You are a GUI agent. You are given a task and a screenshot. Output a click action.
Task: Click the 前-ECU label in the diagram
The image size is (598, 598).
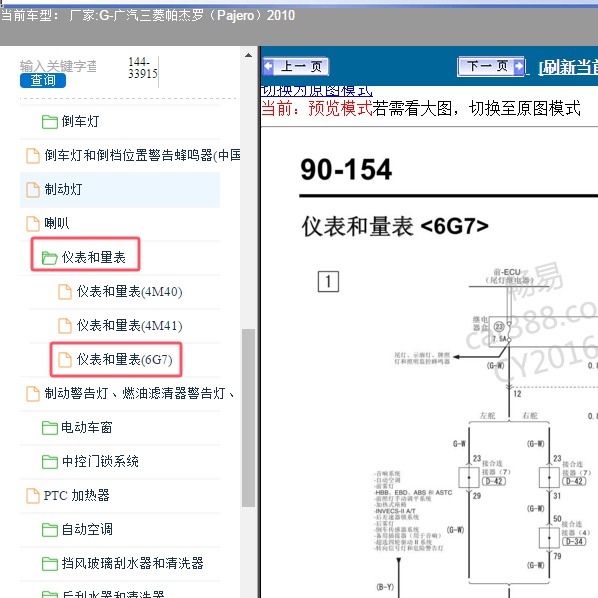(507, 272)
